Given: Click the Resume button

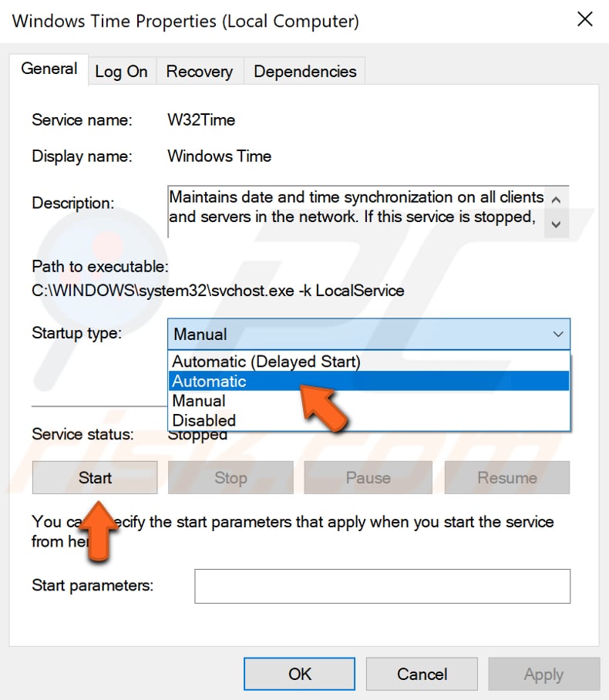Looking at the screenshot, I should click(x=506, y=477).
